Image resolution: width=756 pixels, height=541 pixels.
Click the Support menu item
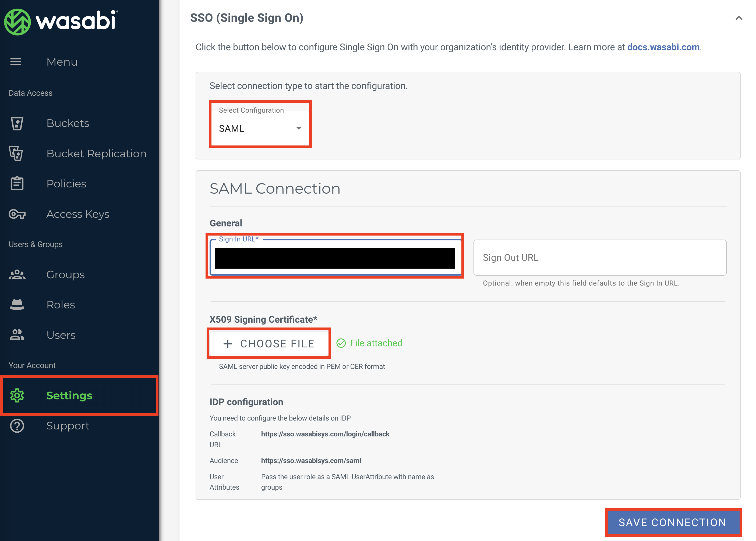[x=68, y=426]
